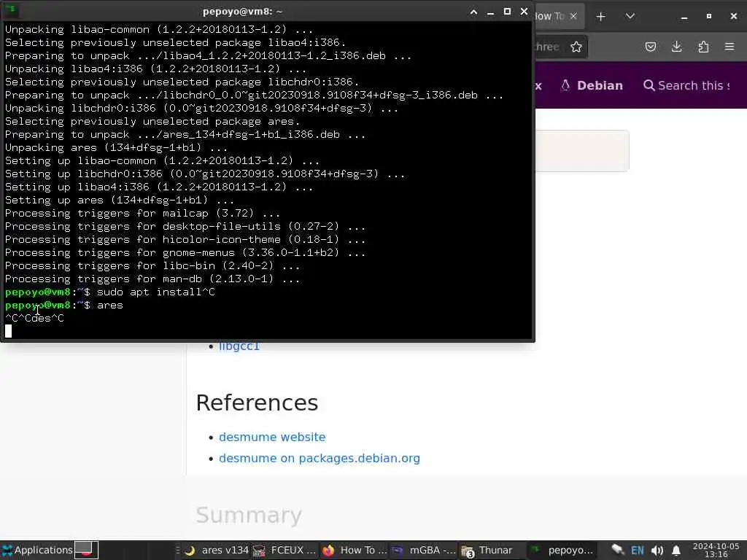Screen dimensions: 747x560
Task: Click the workspace switcher in panel
Action: point(86,550)
